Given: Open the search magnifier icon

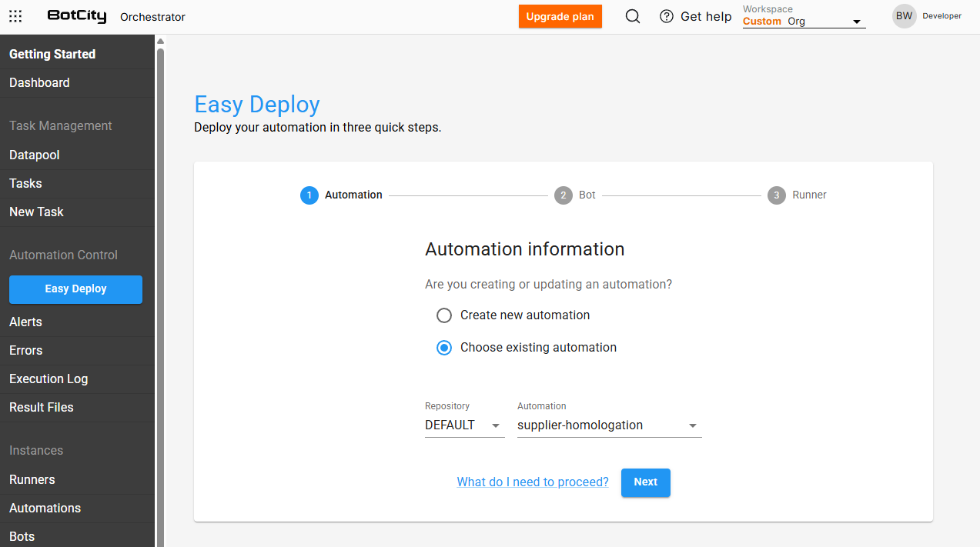Looking at the screenshot, I should (633, 16).
